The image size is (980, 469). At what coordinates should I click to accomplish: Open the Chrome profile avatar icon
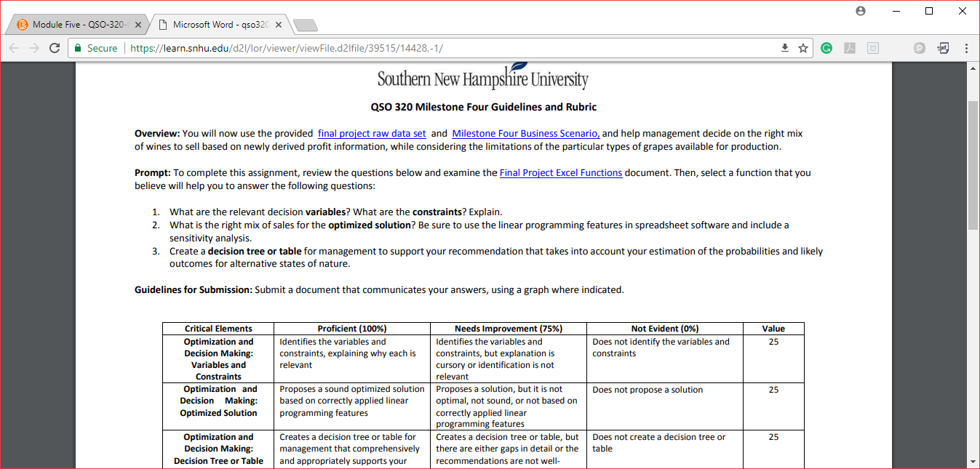click(x=861, y=11)
